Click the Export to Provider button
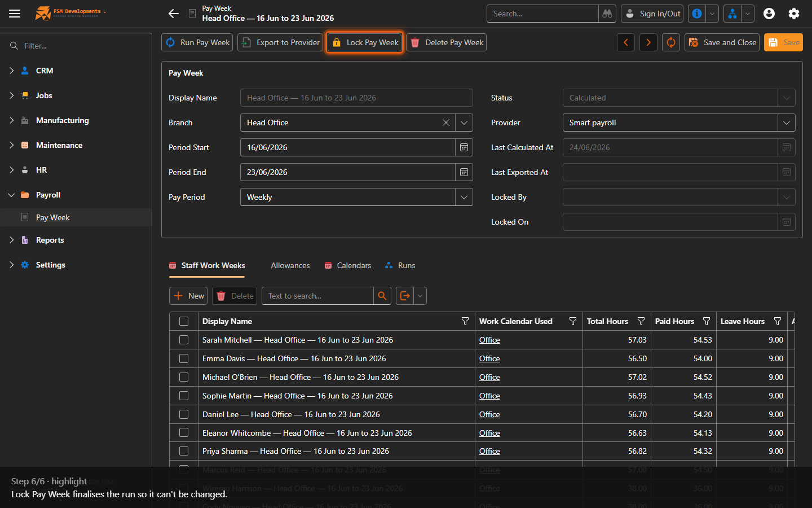The image size is (812, 508). (280, 42)
